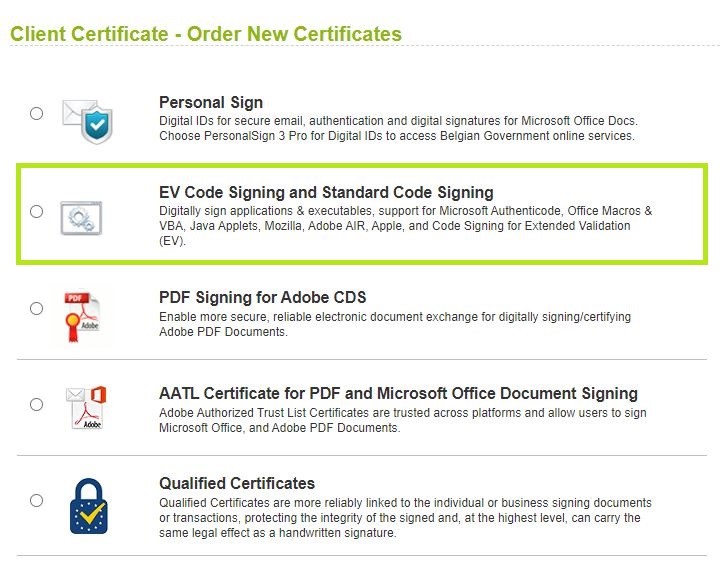Select the Personal Sign radio button
This screenshot has width=721, height=579.
point(36,113)
